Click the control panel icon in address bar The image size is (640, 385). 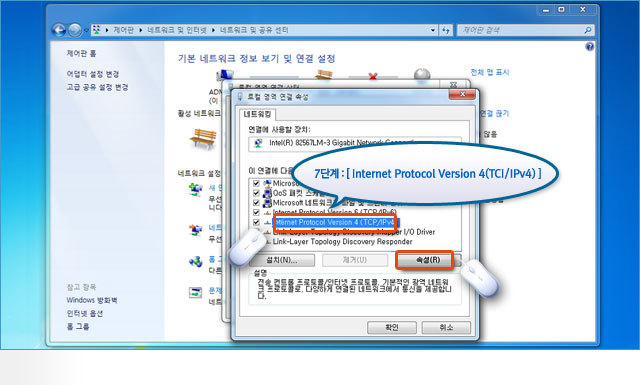97,30
